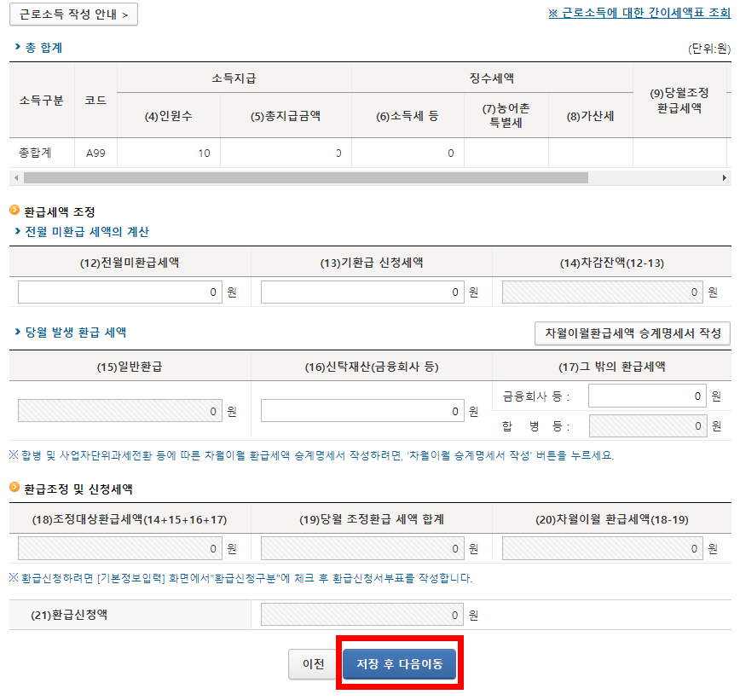The image size is (740, 700).
Task: Click the (단위:원) unit label
Action: 709,48
